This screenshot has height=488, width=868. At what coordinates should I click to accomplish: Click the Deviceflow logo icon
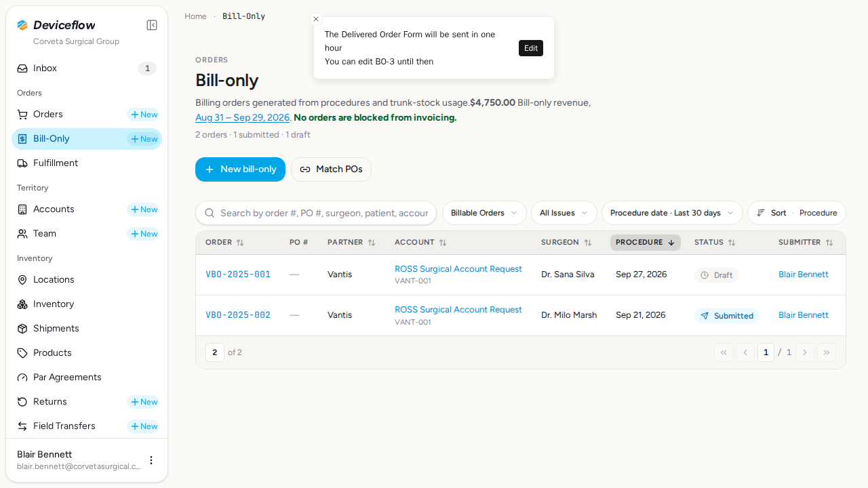pos(22,25)
